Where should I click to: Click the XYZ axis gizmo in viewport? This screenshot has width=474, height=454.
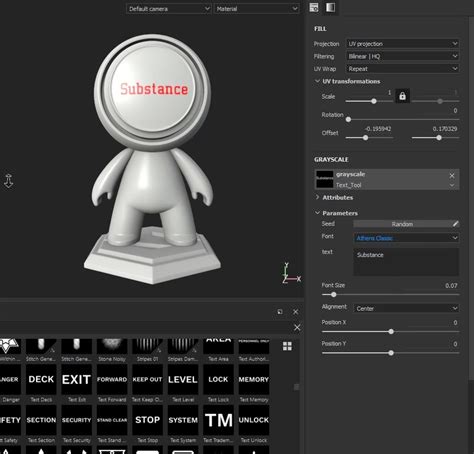291,273
